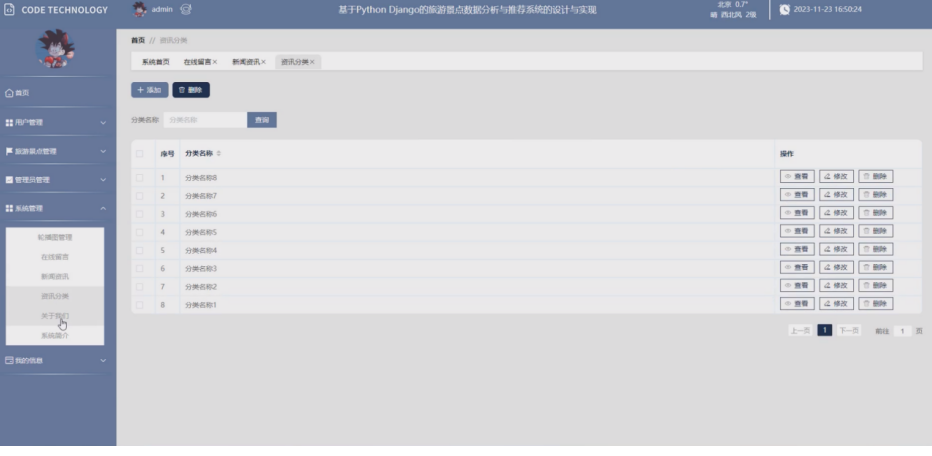Check the checkbox for row 分类名称8
The image size is (932, 456).
[x=141, y=177]
